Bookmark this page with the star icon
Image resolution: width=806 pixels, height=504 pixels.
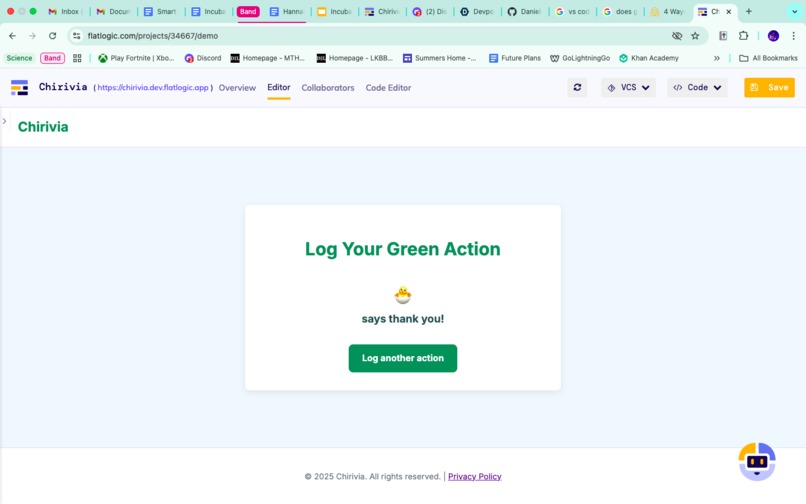tap(695, 35)
